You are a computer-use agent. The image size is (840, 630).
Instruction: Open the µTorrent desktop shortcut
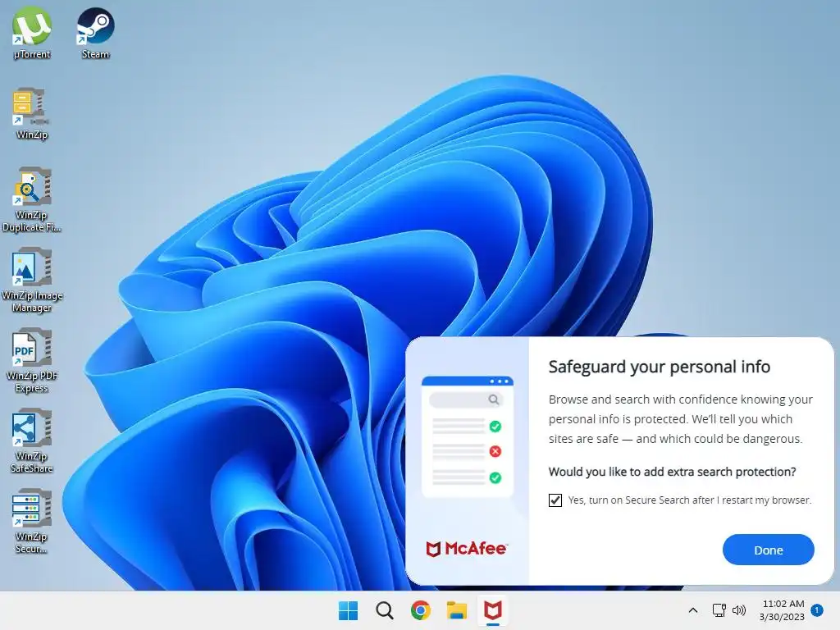pos(32,33)
